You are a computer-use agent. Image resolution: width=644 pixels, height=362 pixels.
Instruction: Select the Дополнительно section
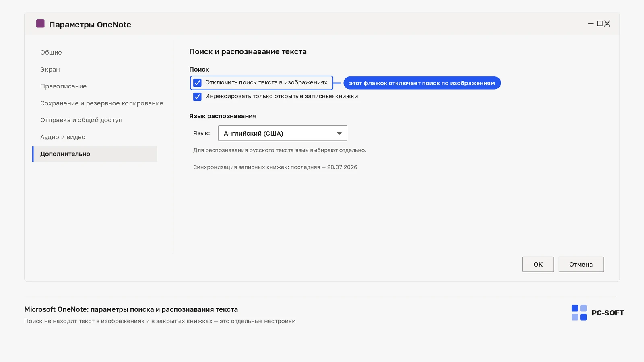tap(95, 154)
